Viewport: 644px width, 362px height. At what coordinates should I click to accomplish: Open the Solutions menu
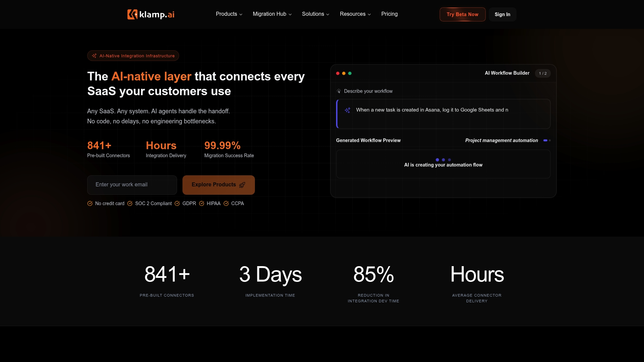(316, 14)
